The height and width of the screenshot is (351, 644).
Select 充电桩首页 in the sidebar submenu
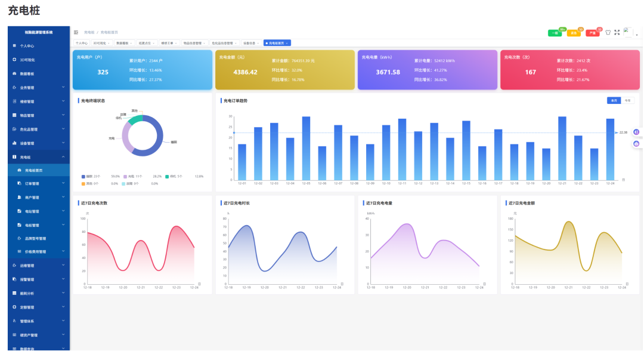click(39, 170)
